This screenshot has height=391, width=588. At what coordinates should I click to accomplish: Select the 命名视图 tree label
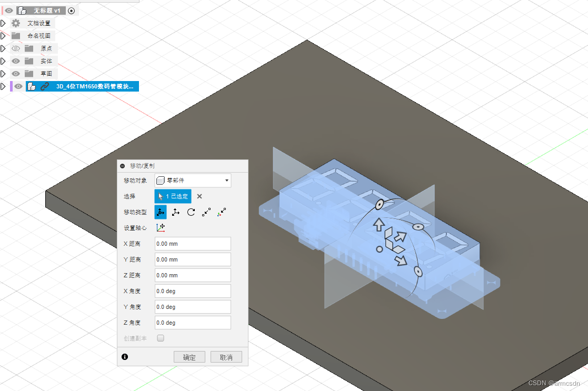(x=39, y=36)
